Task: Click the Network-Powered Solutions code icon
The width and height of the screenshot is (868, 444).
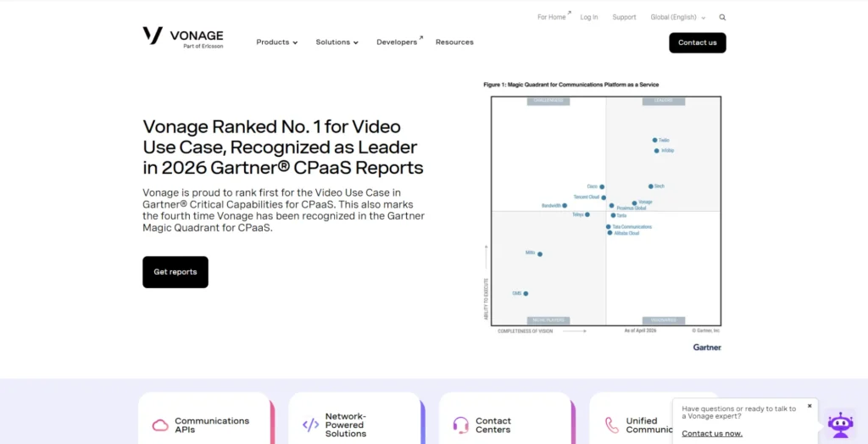Action: tap(310, 425)
